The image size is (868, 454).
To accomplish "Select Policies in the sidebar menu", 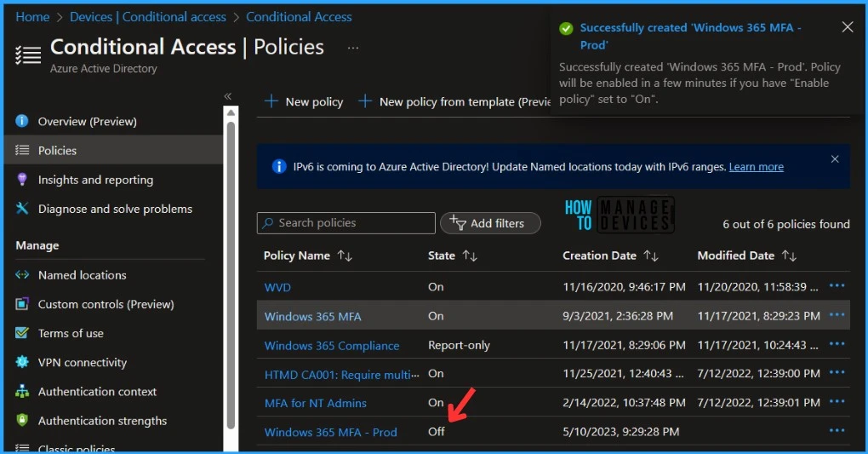I will (113, 150).
